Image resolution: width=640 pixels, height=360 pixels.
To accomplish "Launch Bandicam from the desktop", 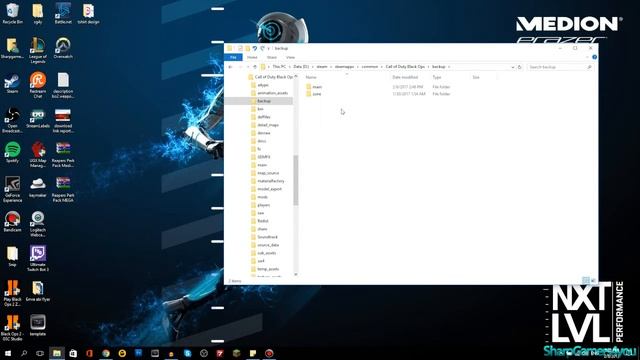I will click(12, 222).
